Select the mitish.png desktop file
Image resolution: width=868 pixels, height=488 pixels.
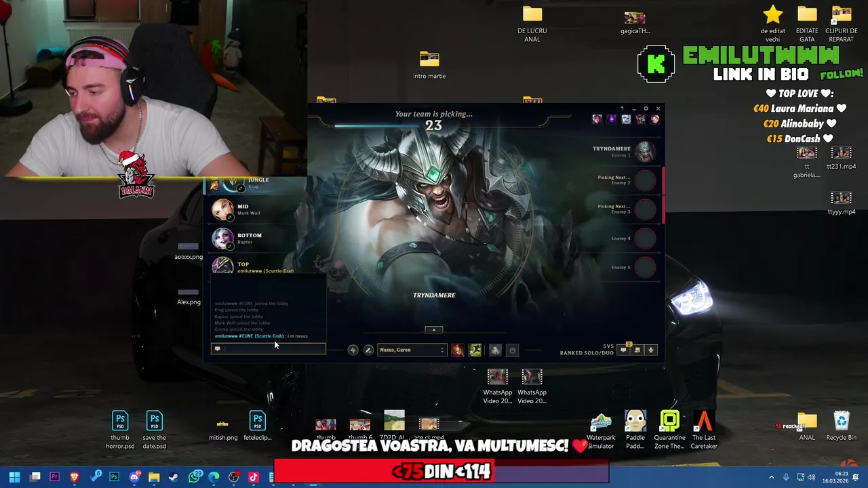[x=222, y=428]
